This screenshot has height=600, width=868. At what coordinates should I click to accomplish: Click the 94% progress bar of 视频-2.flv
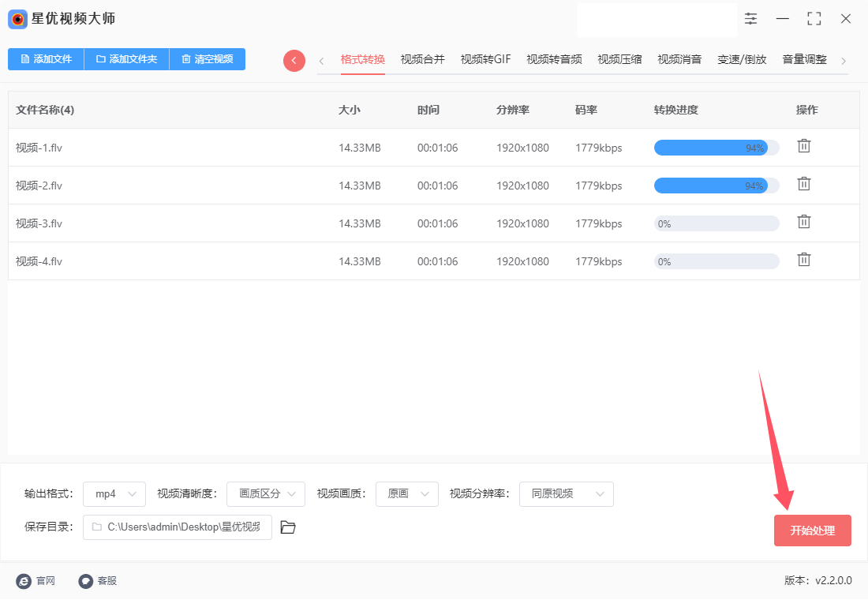pos(716,186)
